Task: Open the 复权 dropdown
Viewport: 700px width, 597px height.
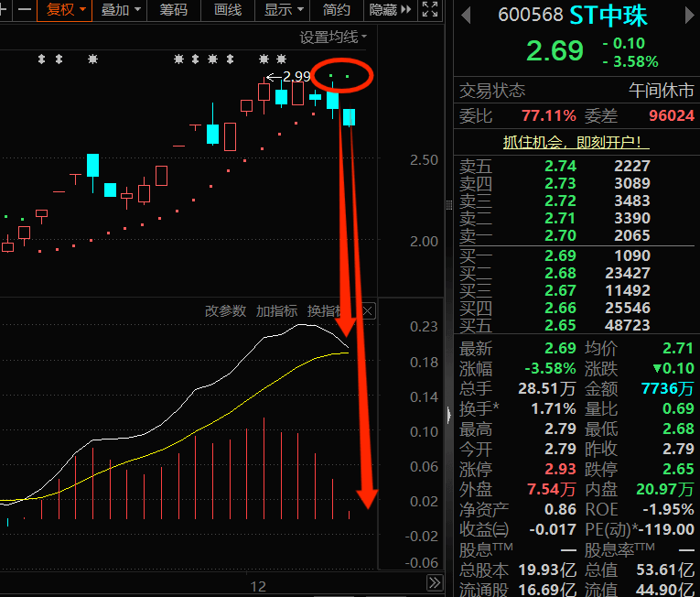Action: (x=64, y=10)
